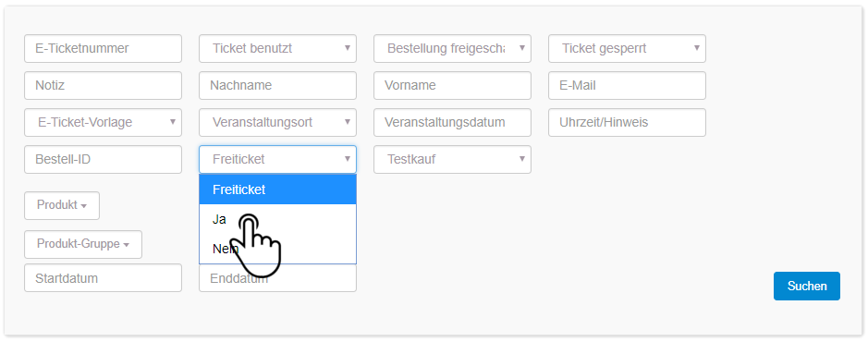Open the Ticket gesperrt dropdown

pos(627,49)
